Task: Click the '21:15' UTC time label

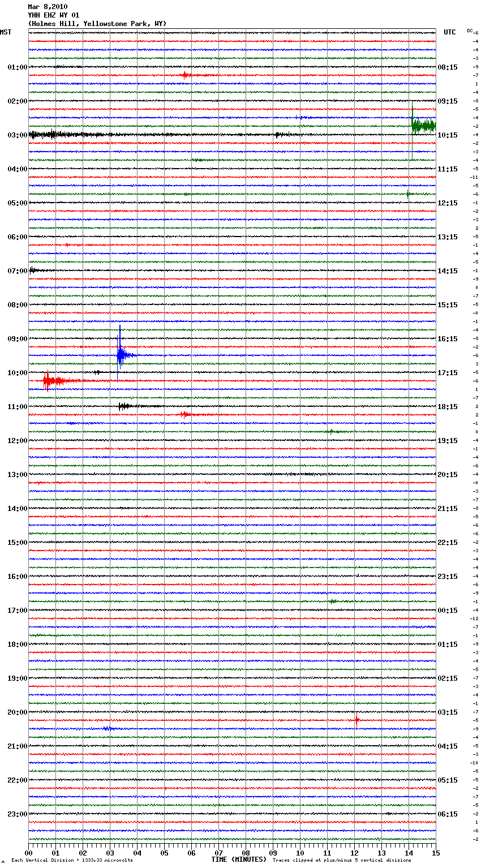Action: pyautogui.click(x=448, y=509)
